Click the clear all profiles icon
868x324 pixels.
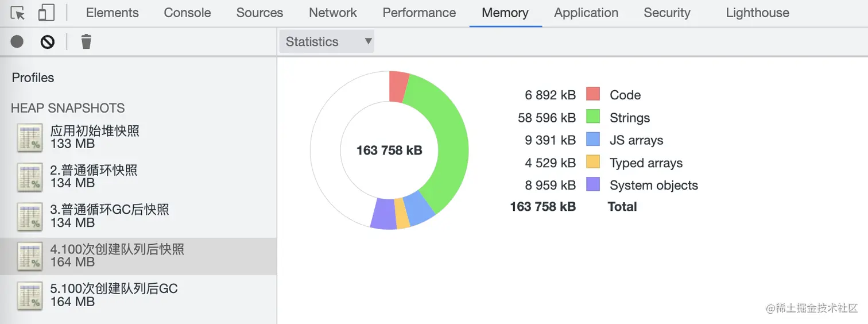48,41
